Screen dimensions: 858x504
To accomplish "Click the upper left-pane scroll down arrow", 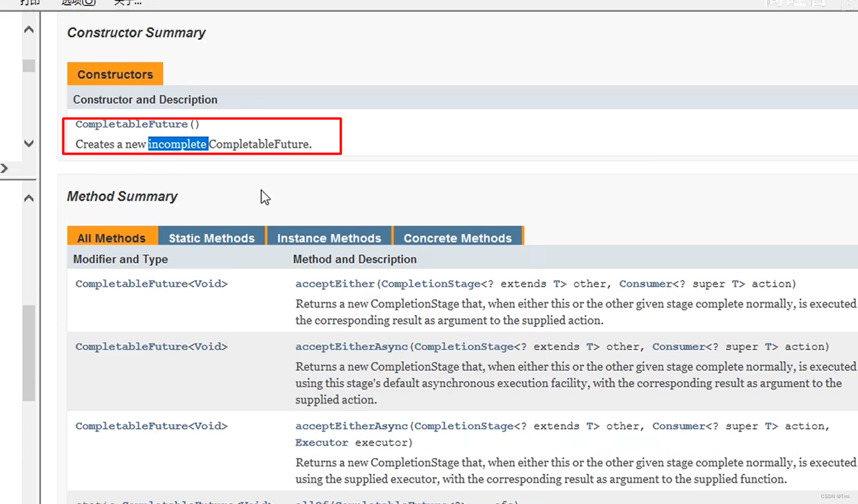I will point(29,143).
